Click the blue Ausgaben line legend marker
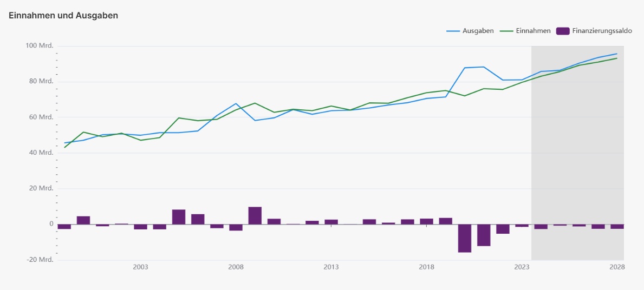This screenshot has width=644, height=290. [x=453, y=31]
